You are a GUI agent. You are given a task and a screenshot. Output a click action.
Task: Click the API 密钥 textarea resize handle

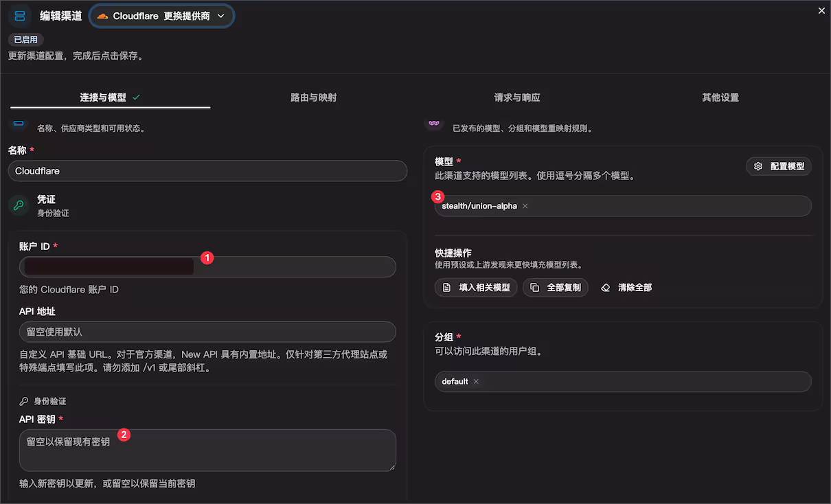coord(392,468)
